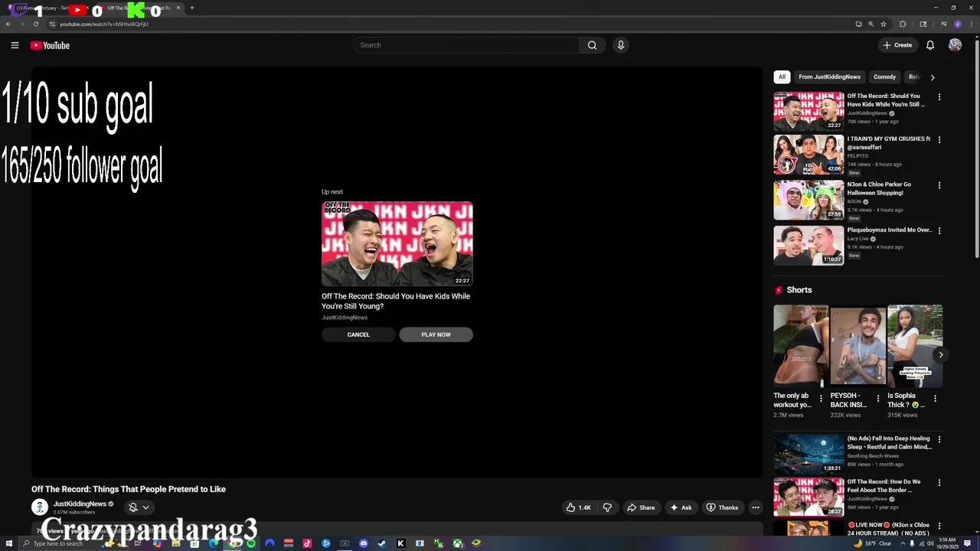Open options for 'Should You Have Kids' sidebar video
Viewport: 980px width, 551px height.
[939, 97]
